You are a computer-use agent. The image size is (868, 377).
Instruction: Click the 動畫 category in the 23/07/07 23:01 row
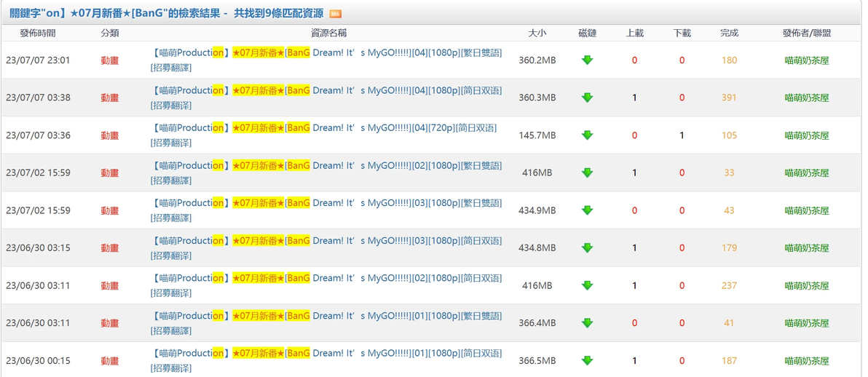(x=110, y=60)
